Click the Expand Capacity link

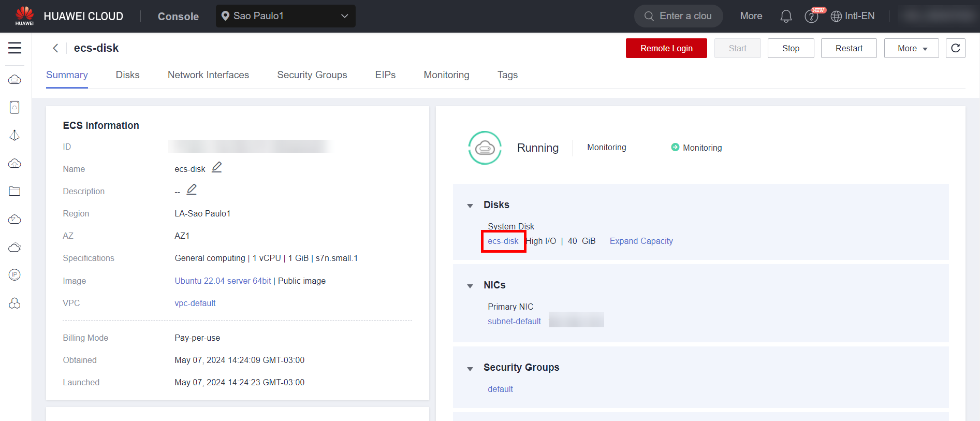tap(641, 241)
